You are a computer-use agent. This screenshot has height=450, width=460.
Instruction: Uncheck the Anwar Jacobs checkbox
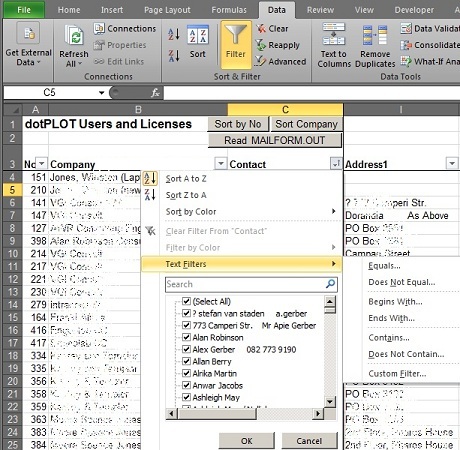(186, 385)
